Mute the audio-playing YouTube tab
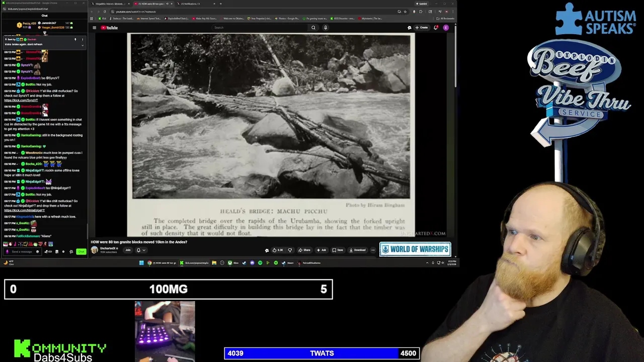Viewport: 644px width, 362px height. point(167,4)
